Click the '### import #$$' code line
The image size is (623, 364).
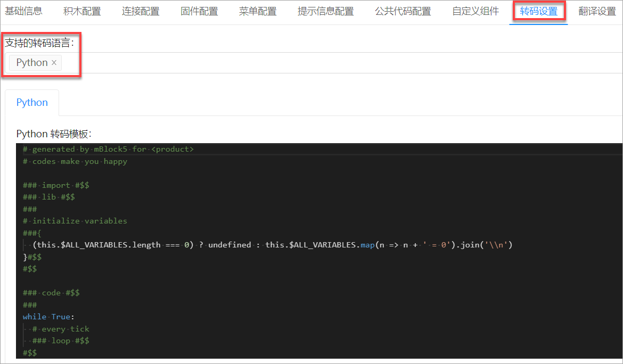tap(56, 185)
